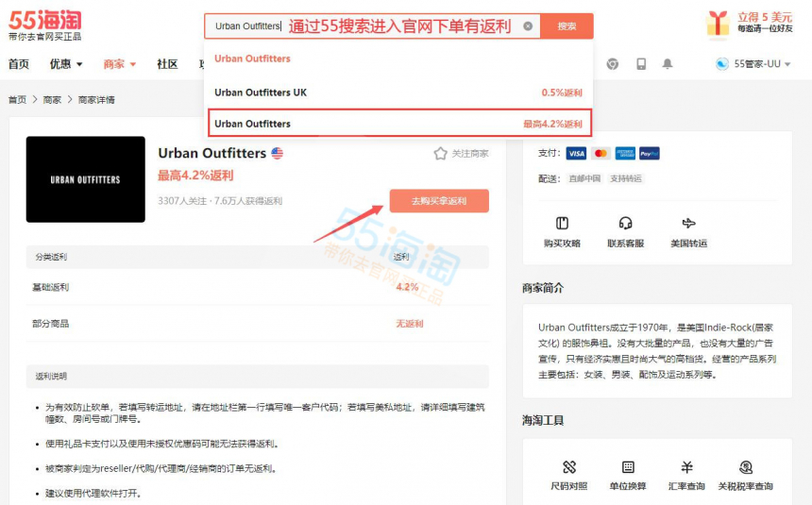Screen dimensions: 812x505
Task: Expand the 55管家-UU account dropdown arrow
Action: [x=787, y=64]
